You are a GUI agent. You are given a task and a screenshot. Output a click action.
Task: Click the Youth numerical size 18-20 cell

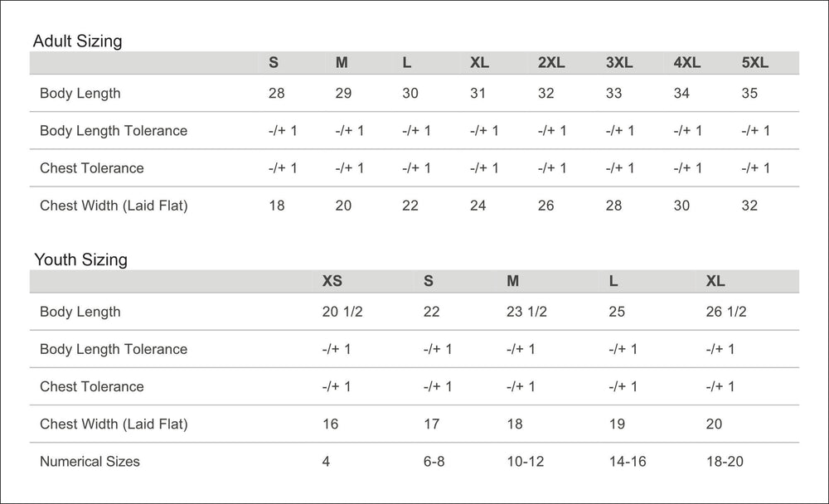725,461
